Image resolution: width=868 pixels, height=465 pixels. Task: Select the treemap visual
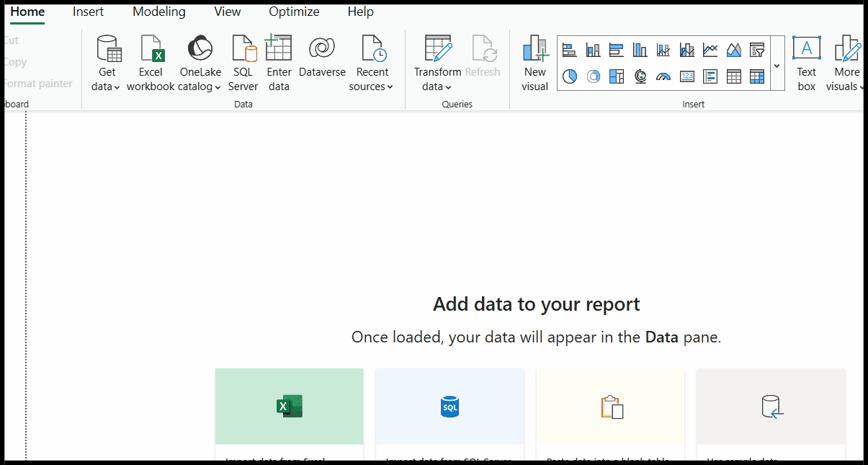pyautogui.click(x=617, y=76)
